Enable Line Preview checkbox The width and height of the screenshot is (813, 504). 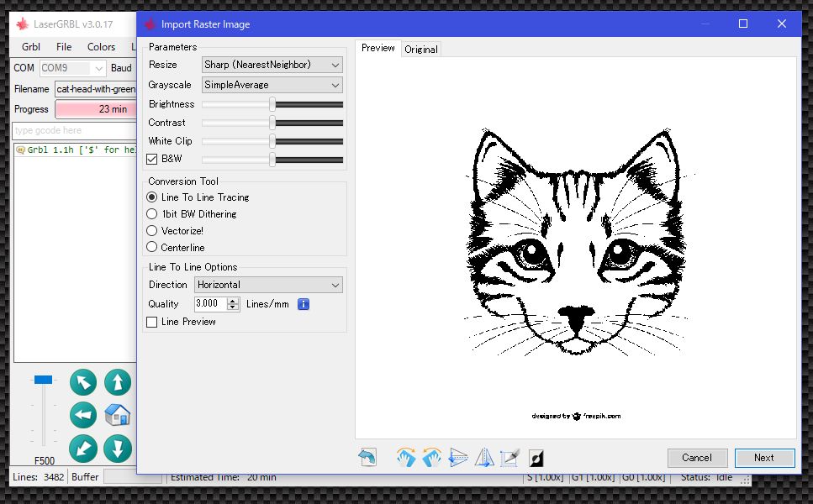coord(152,323)
